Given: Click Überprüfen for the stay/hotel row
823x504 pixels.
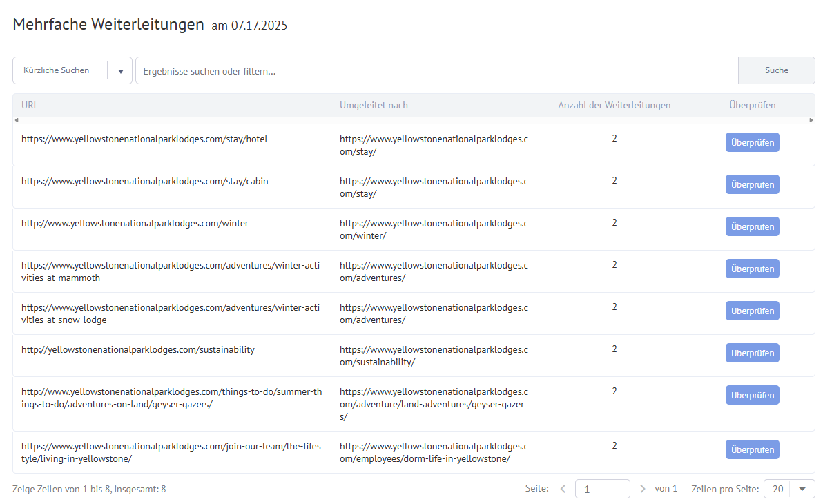Looking at the screenshot, I should [x=752, y=142].
